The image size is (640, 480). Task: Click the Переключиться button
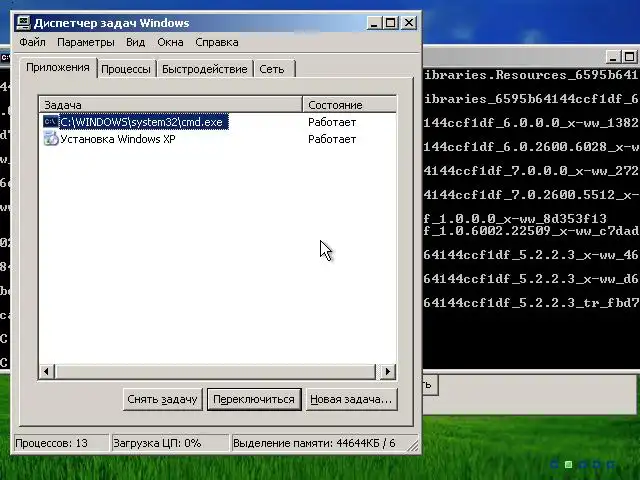tap(254, 399)
